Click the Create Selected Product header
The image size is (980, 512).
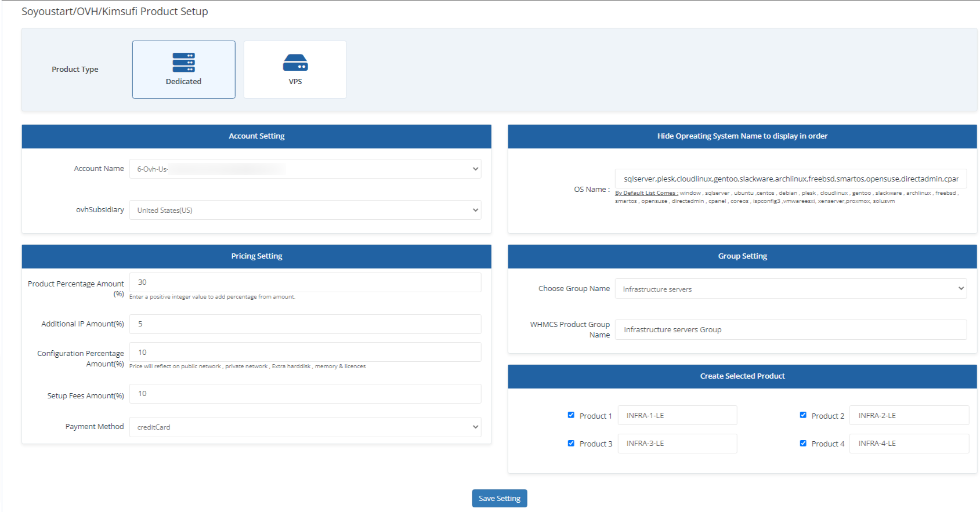click(743, 376)
